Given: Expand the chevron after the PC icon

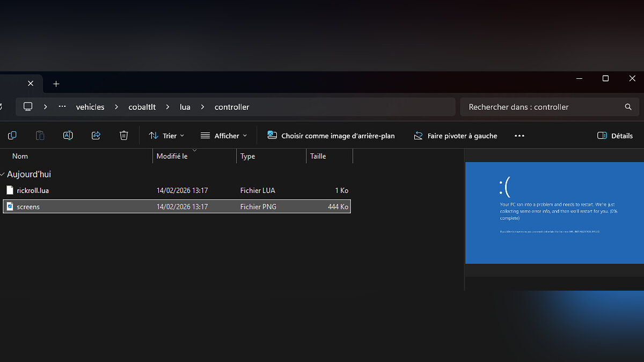Looking at the screenshot, I should (x=46, y=107).
